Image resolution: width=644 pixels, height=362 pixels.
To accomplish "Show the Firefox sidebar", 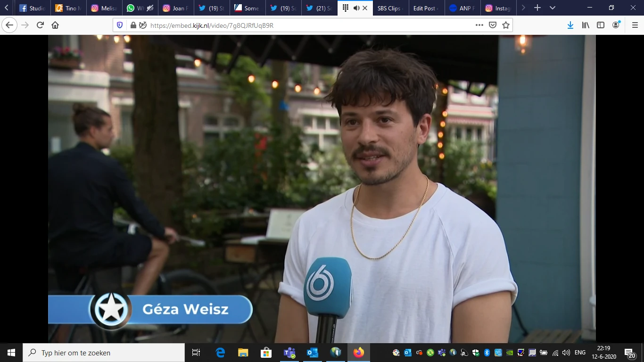I will pyautogui.click(x=601, y=25).
